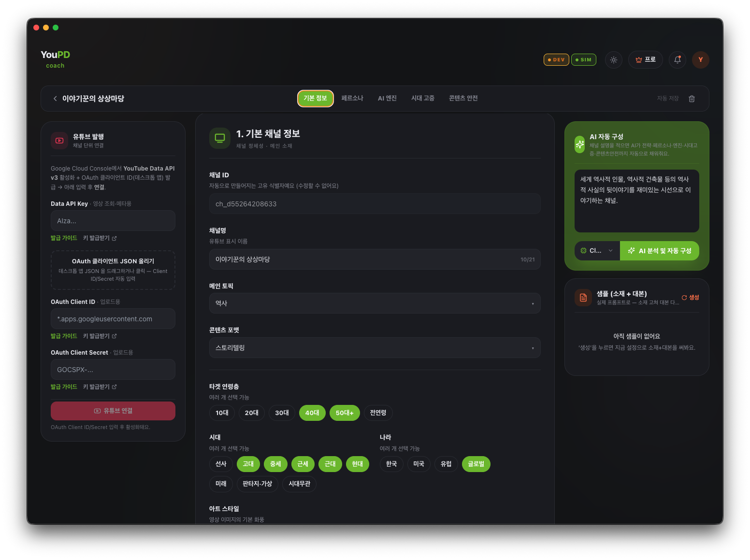Click 생성 to generate a sample
Image resolution: width=750 pixels, height=560 pixels.
coord(690,298)
